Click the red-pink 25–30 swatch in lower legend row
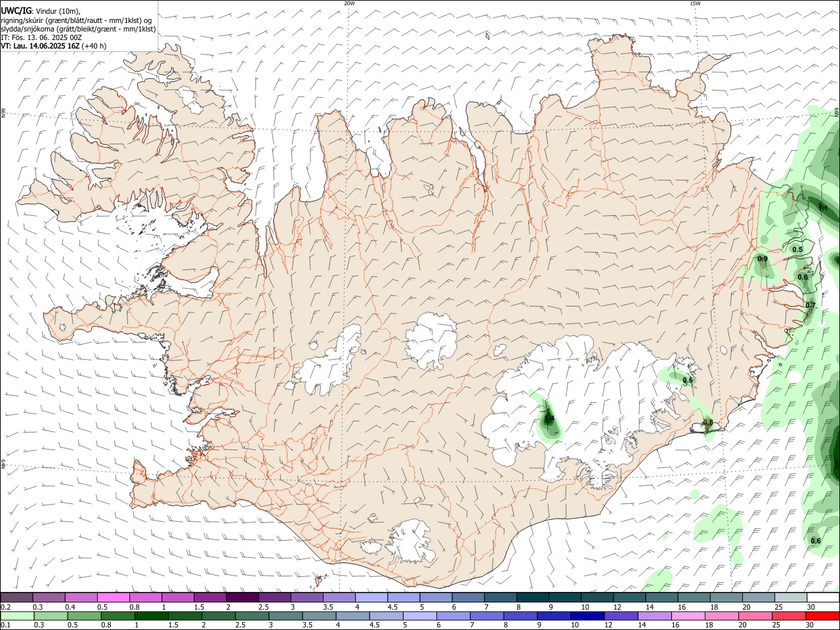The height and width of the screenshot is (630, 840). click(789, 616)
